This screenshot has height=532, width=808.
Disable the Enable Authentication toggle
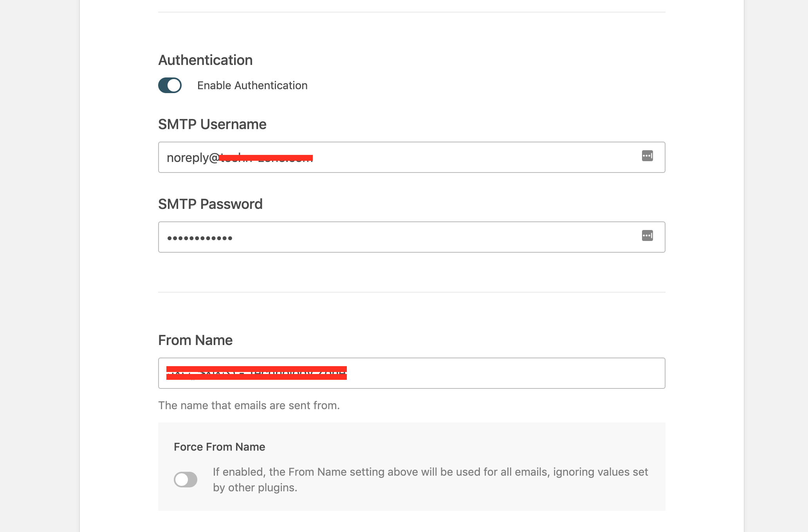170,85
